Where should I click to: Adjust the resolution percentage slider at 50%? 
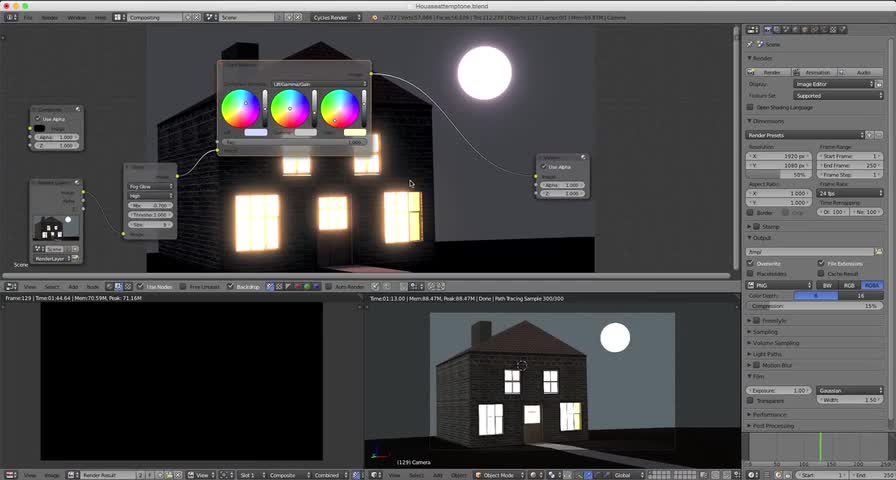(780, 175)
